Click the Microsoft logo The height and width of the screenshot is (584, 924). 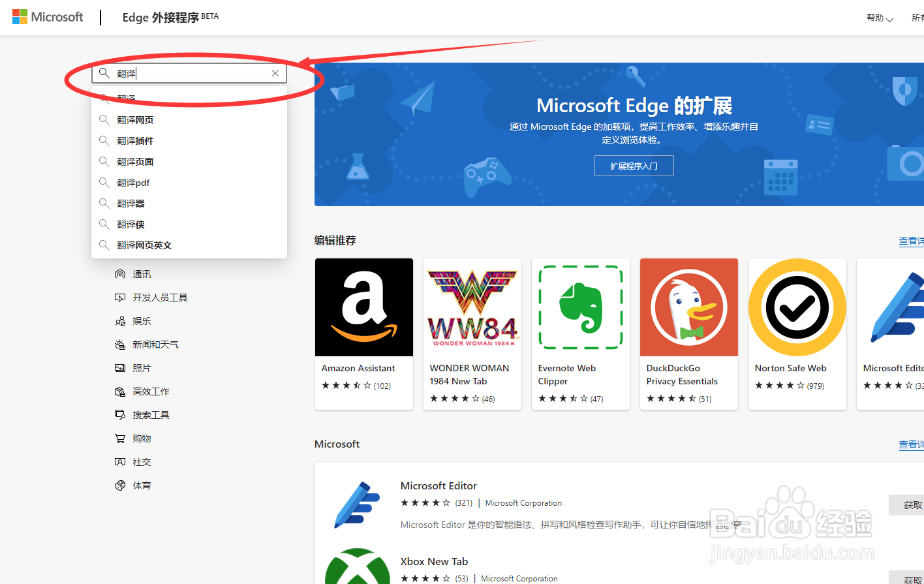48,17
